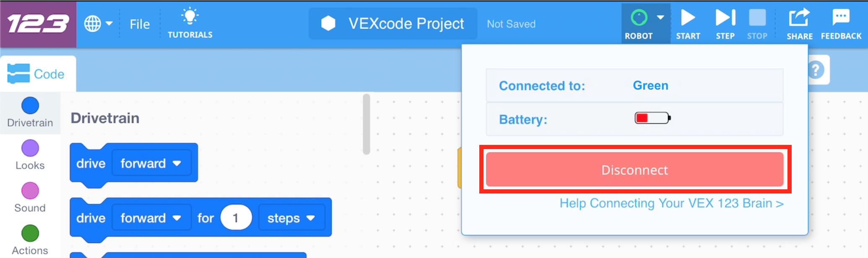The height and width of the screenshot is (258, 868).
Task: Click the Robot connection icon
Action: coord(639,18)
